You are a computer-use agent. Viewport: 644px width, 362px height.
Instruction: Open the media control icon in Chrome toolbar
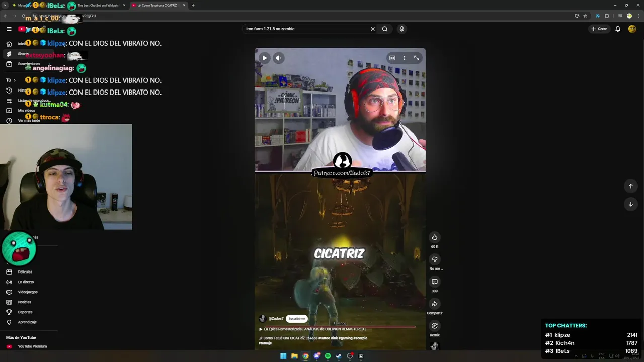point(620,16)
